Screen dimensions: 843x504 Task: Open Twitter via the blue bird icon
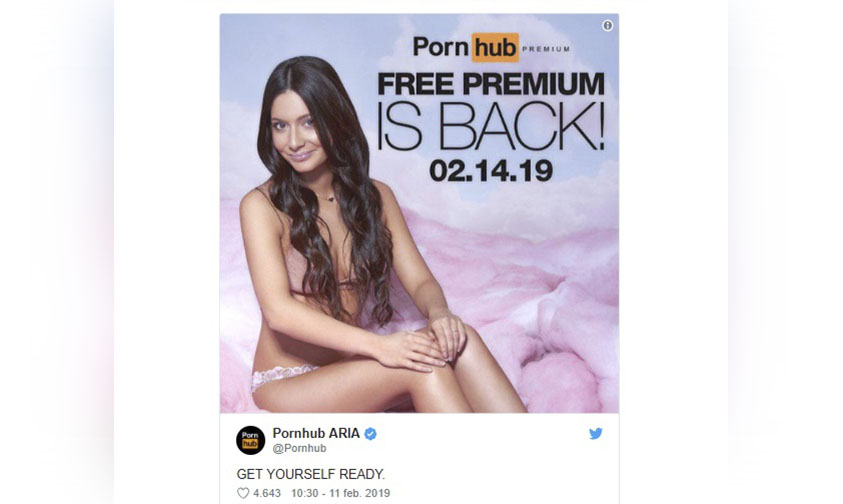click(596, 434)
